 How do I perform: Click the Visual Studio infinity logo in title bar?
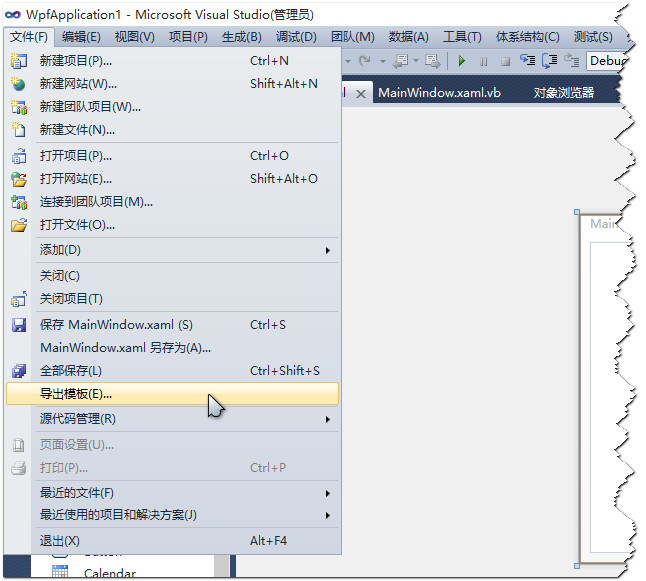point(13,15)
